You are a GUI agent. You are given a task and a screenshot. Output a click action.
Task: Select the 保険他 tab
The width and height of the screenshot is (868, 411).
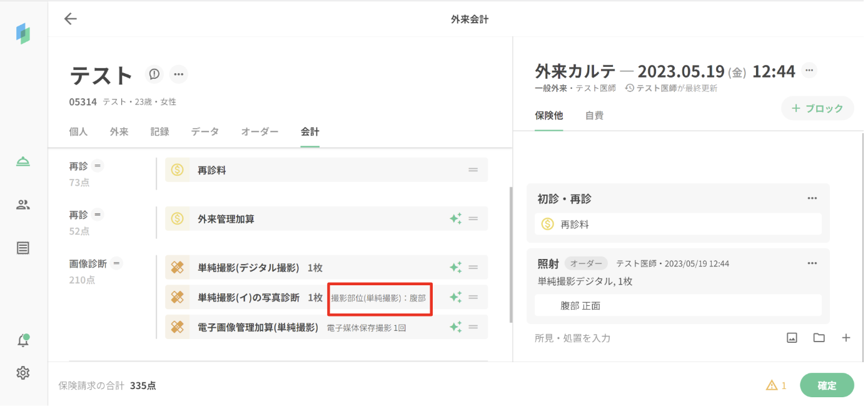point(548,116)
